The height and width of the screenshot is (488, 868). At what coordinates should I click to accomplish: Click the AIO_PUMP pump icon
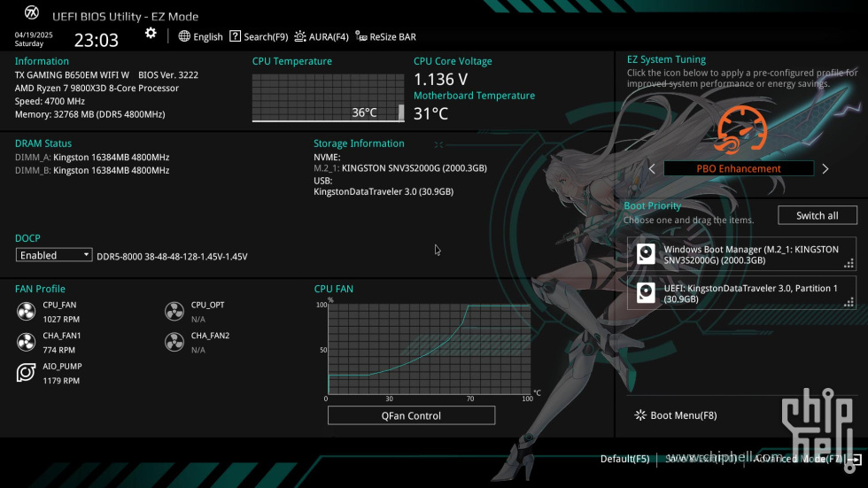pos(26,372)
